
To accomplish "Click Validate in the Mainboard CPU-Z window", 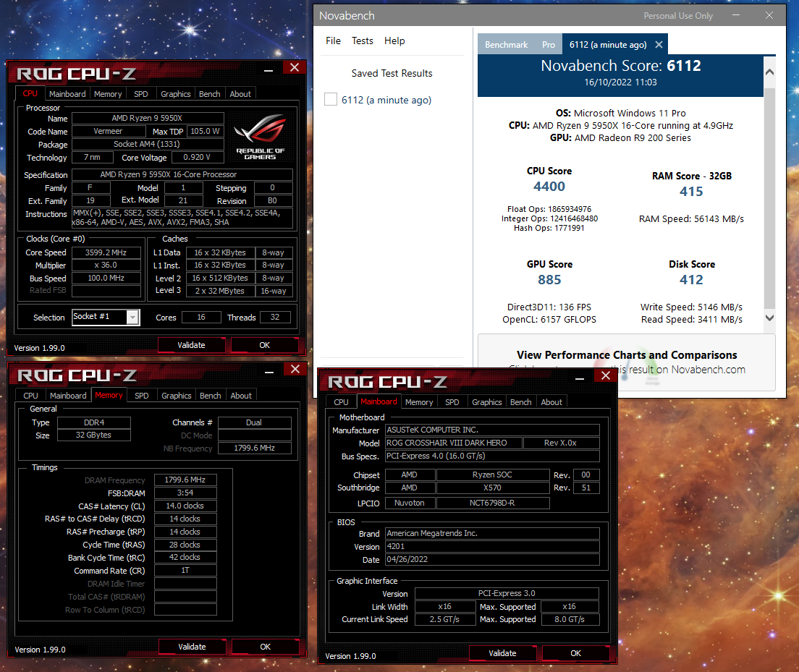I will click(502, 653).
